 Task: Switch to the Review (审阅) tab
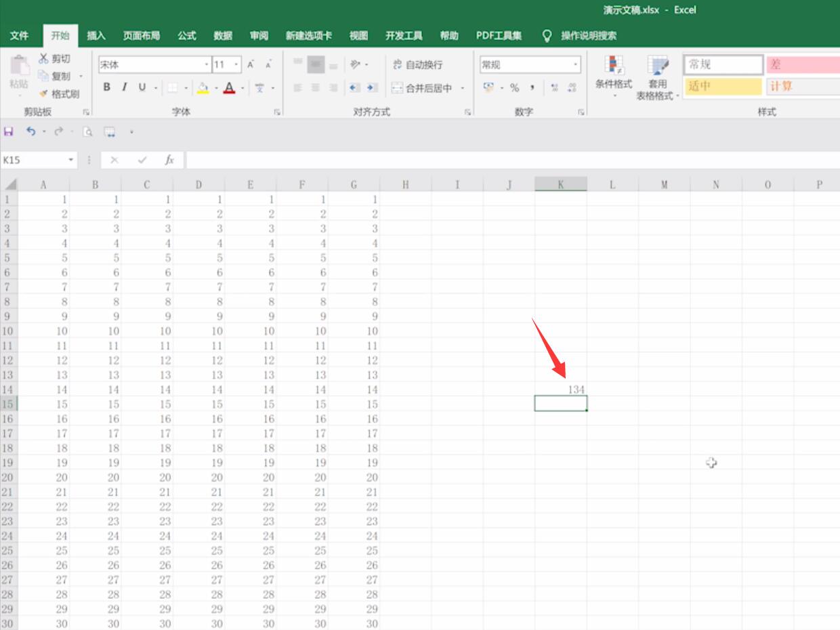click(x=259, y=36)
